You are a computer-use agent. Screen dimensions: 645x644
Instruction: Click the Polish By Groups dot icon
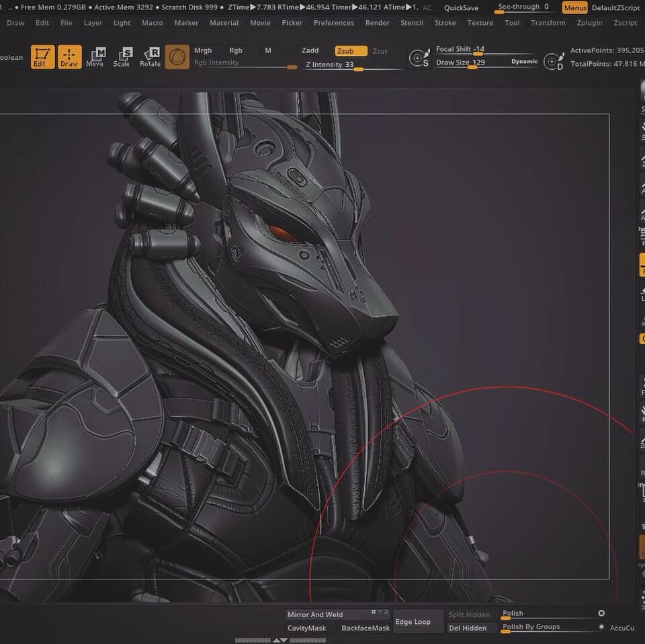(x=601, y=627)
